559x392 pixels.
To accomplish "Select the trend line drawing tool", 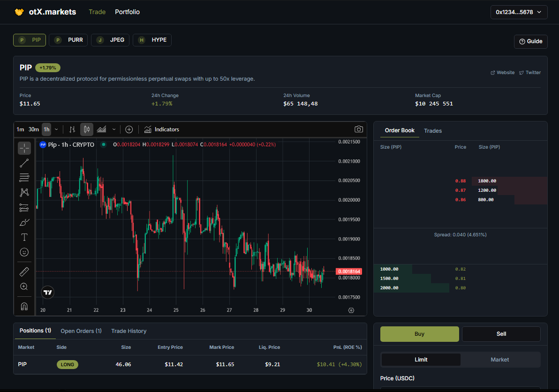I will pyautogui.click(x=24, y=163).
